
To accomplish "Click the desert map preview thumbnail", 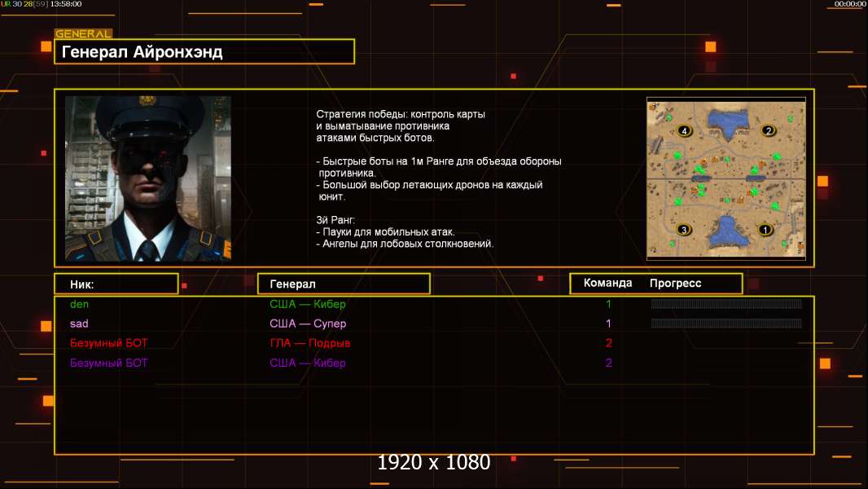I will (726, 178).
